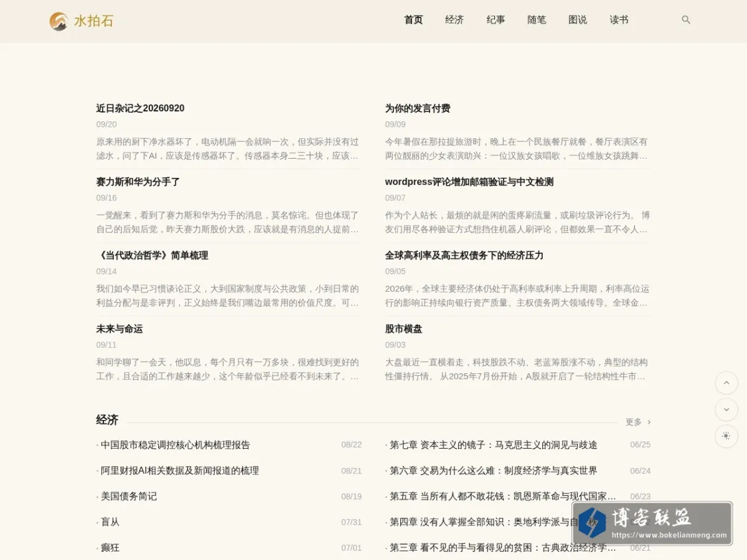Click the chevron beside 更多

[x=649, y=422]
